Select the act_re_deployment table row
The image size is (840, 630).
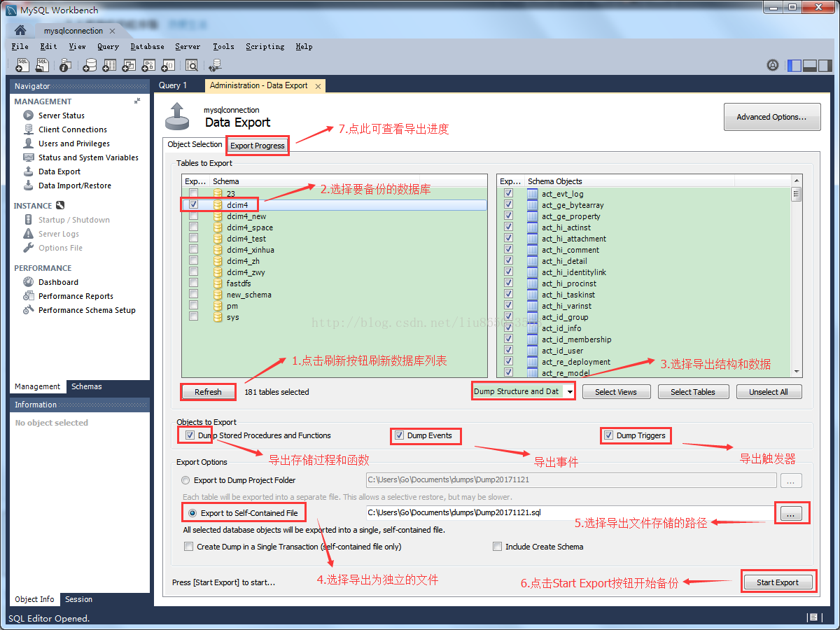[x=645, y=362]
